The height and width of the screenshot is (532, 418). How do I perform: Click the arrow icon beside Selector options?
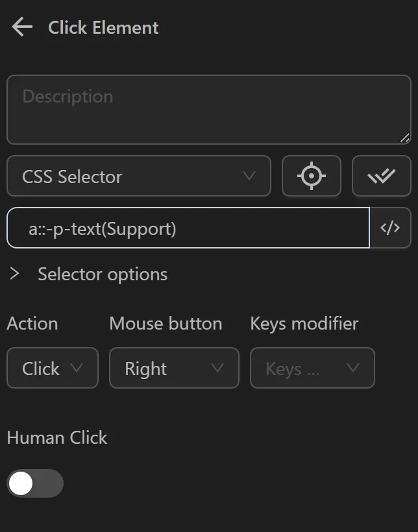point(14,274)
